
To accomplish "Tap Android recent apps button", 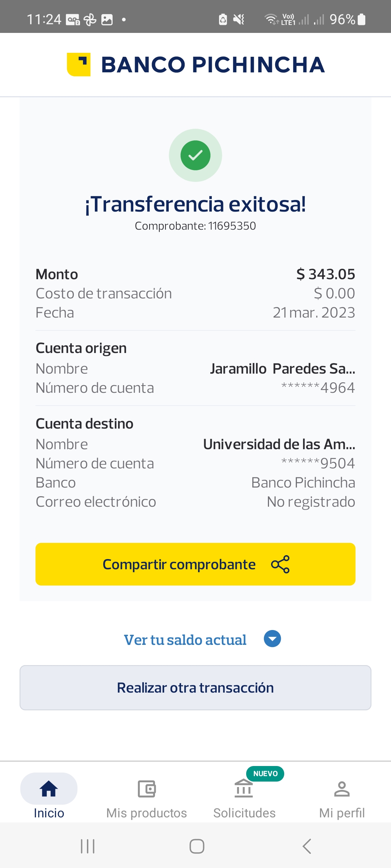I will tap(88, 846).
